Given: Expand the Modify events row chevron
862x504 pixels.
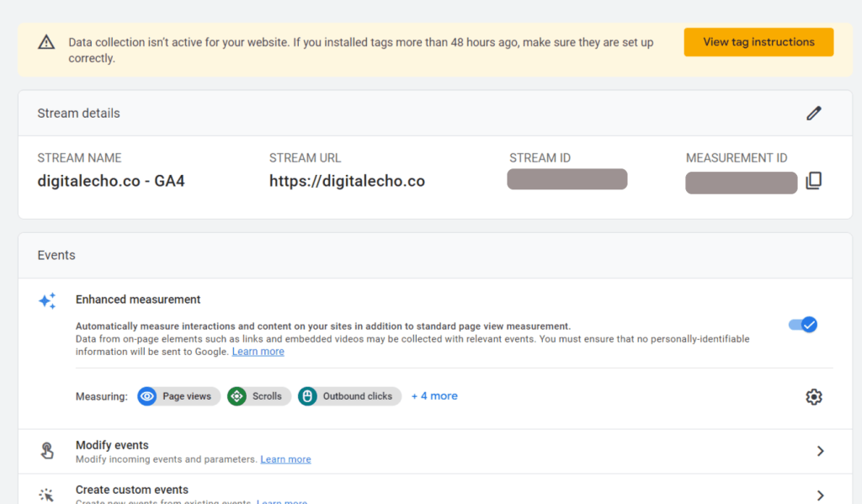Looking at the screenshot, I should [x=820, y=451].
